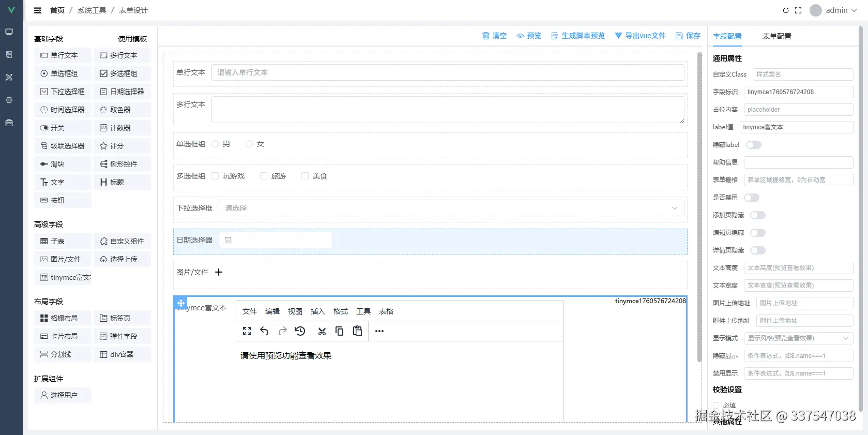868x435 pixels.
Task: Check the 必填 required checkbox
Action: (x=716, y=406)
